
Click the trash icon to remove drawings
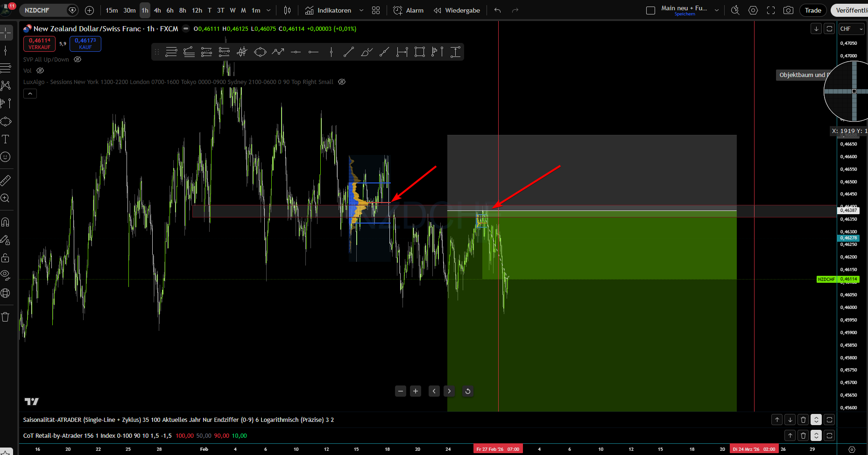click(x=6, y=316)
